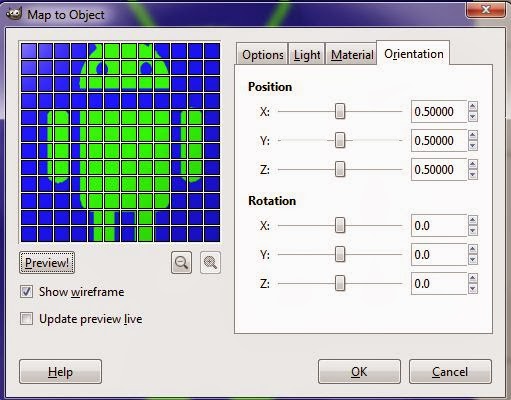Click the Rotation Z slider handle
The width and height of the screenshot is (511, 400).
(340, 284)
